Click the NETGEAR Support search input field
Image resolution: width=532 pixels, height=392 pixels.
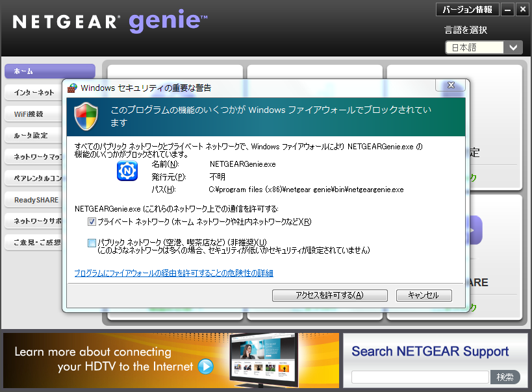tap(420, 377)
